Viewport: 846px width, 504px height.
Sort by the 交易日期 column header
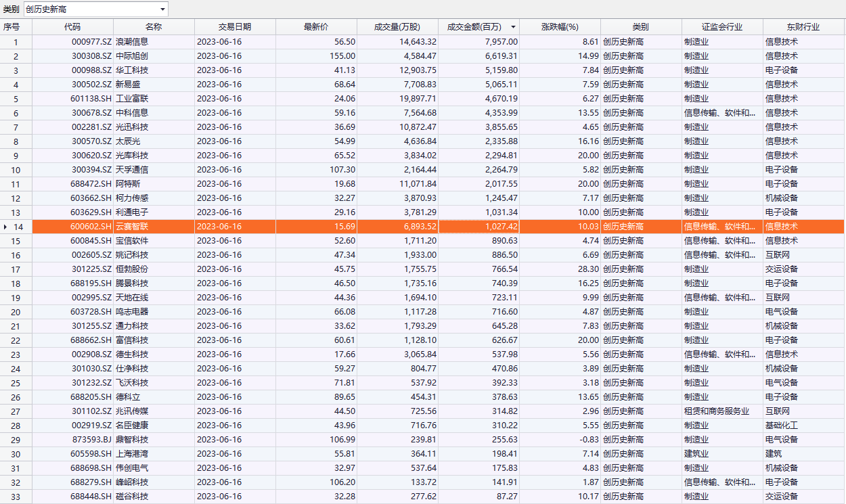click(235, 27)
